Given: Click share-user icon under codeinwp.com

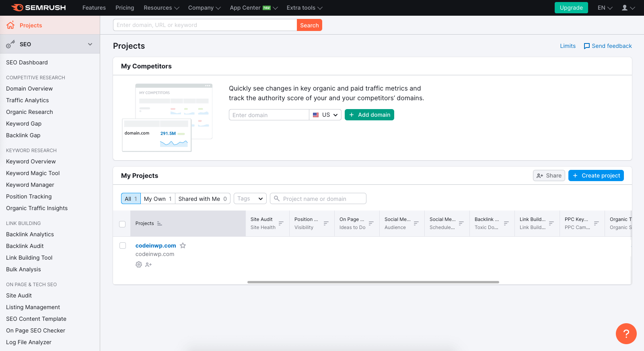Looking at the screenshot, I should pyautogui.click(x=148, y=264).
